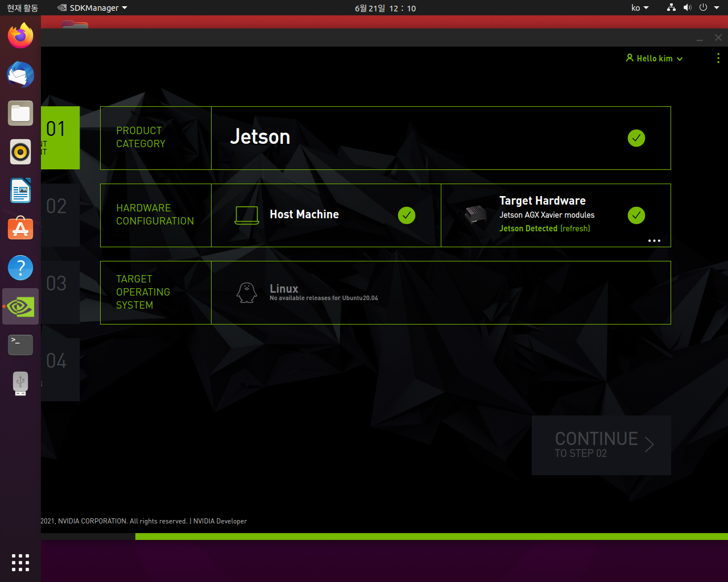
Task: Open the ko input language dropdown
Action: (x=640, y=8)
